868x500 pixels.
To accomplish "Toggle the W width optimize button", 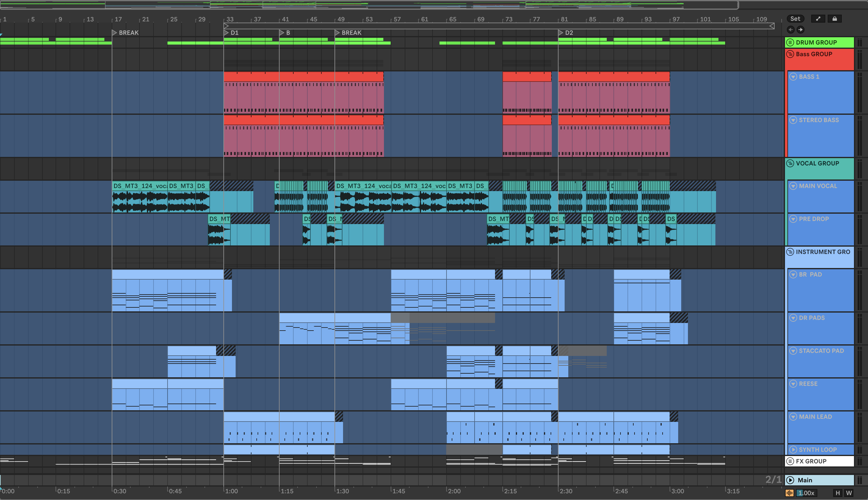I will pyautogui.click(x=849, y=493).
